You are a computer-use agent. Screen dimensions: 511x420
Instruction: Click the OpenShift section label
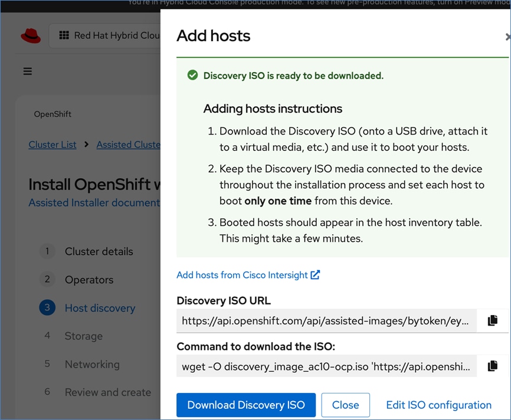53,114
